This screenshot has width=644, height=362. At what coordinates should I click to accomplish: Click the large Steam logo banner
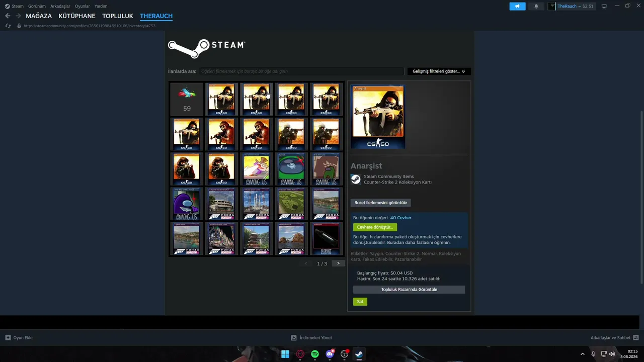[x=206, y=48]
